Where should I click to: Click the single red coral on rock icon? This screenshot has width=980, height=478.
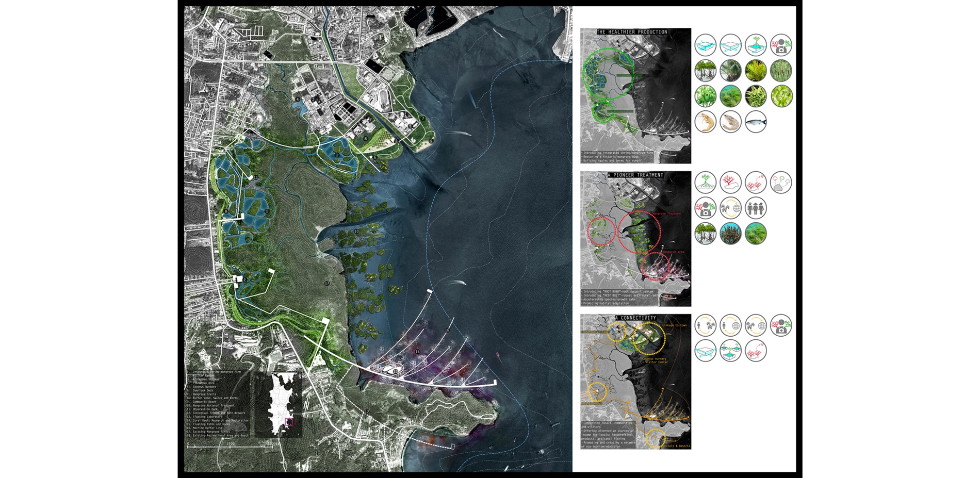point(730,183)
